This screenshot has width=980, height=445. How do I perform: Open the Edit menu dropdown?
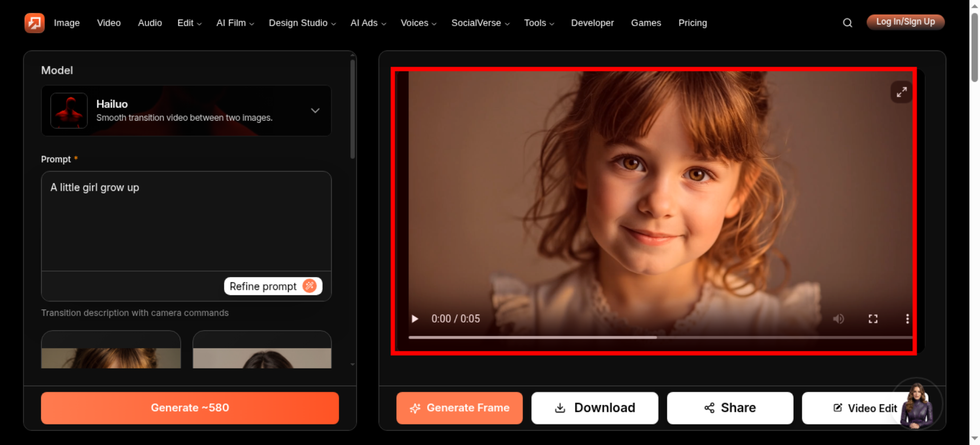pos(189,23)
